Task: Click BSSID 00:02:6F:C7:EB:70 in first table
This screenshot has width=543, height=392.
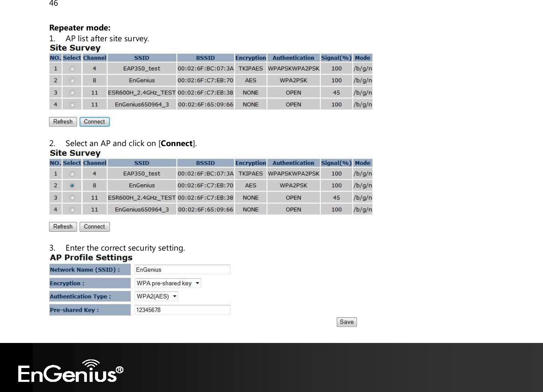Action: click(206, 80)
